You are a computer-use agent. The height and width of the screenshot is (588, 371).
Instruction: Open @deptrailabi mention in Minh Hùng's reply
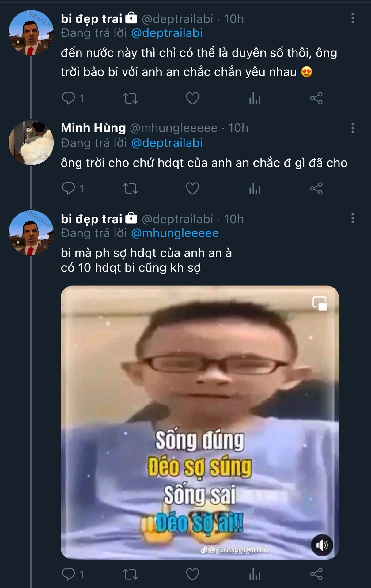167,143
